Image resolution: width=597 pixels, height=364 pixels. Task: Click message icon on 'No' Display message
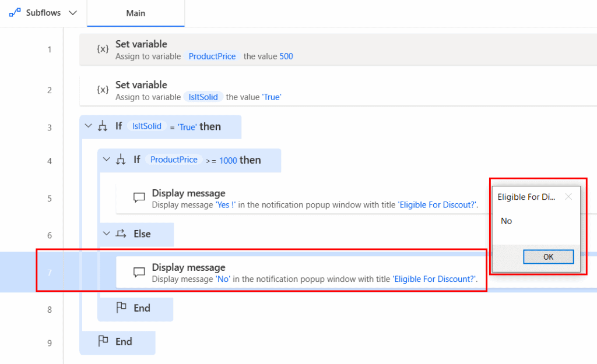point(139,271)
